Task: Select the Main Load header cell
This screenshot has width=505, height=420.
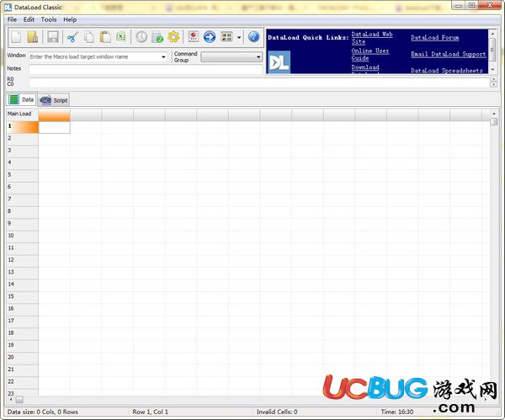Action: click(22, 114)
